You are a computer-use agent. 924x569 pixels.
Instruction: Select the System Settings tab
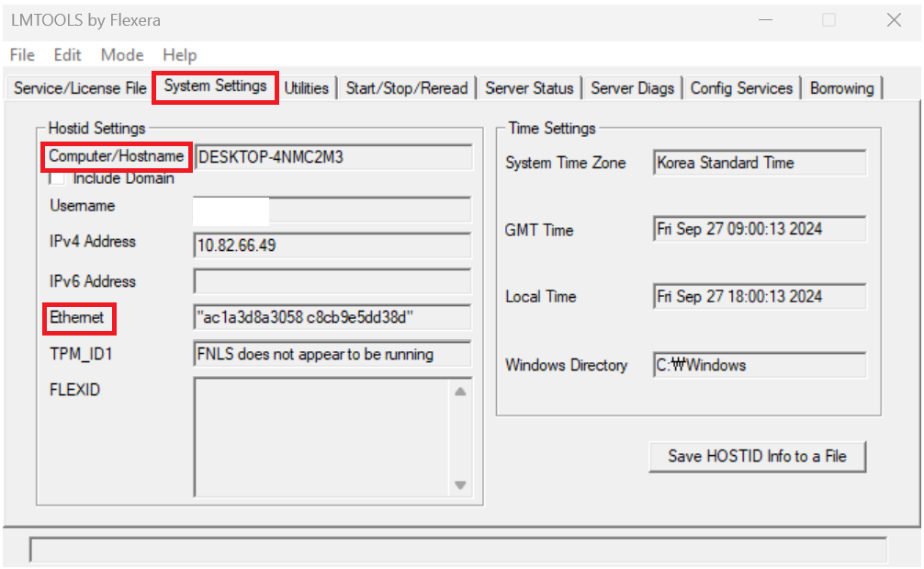pos(215,86)
